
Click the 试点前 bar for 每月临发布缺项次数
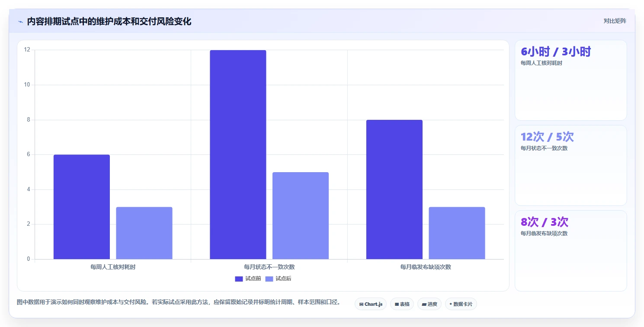click(x=394, y=189)
